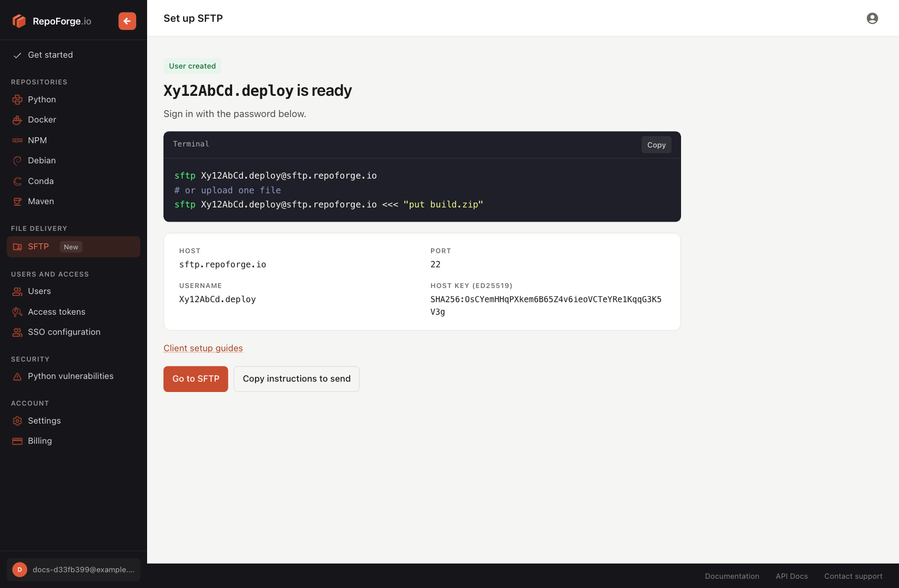Click the orange D avatar circle
Image resolution: width=899 pixels, height=588 pixels.
(20, 569)
